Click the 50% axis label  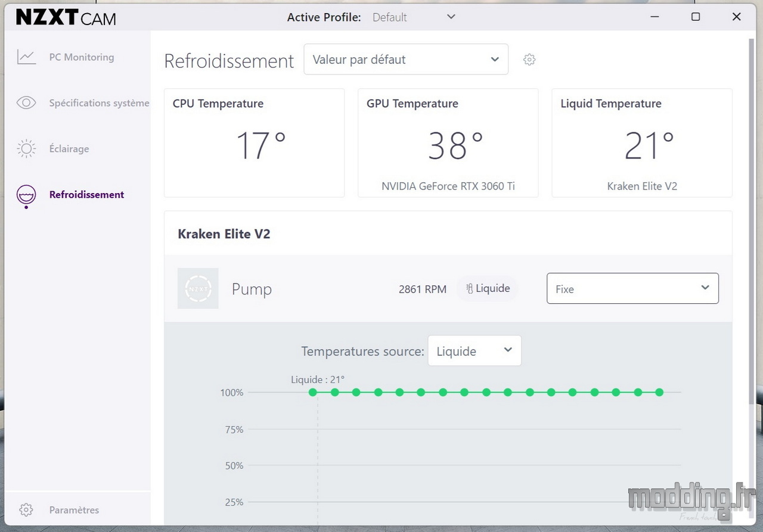pyautogui.click(x=234, y=466)
